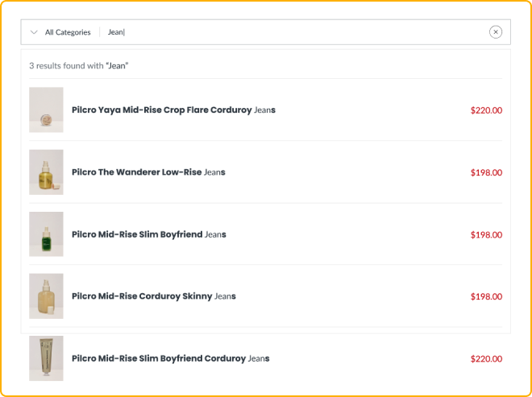532x397 pixels.
Task: Open Pilcro Mid-Rise Slim Boyfriend Corduroy Jeans
Action: [x=170, y=358]
